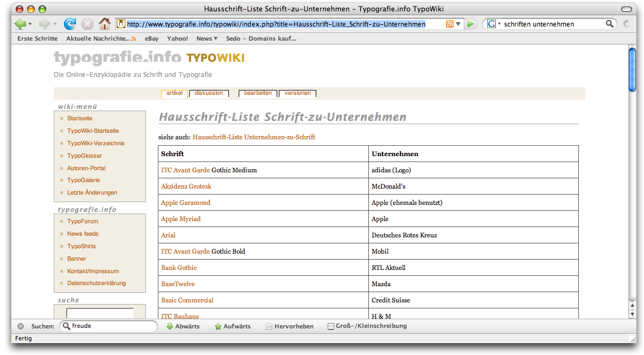The width and height of the screenshot is (644, 355).
Task: Open the address bar URL history dropdown
Action: [x=458, y=24]
